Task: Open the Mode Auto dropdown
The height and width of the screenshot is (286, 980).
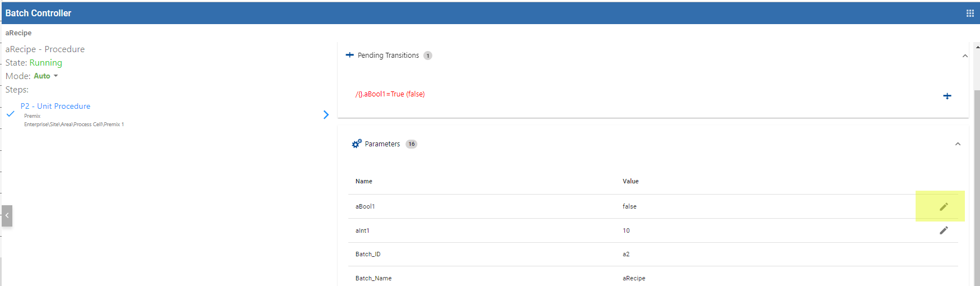Action: click(46, 76)
